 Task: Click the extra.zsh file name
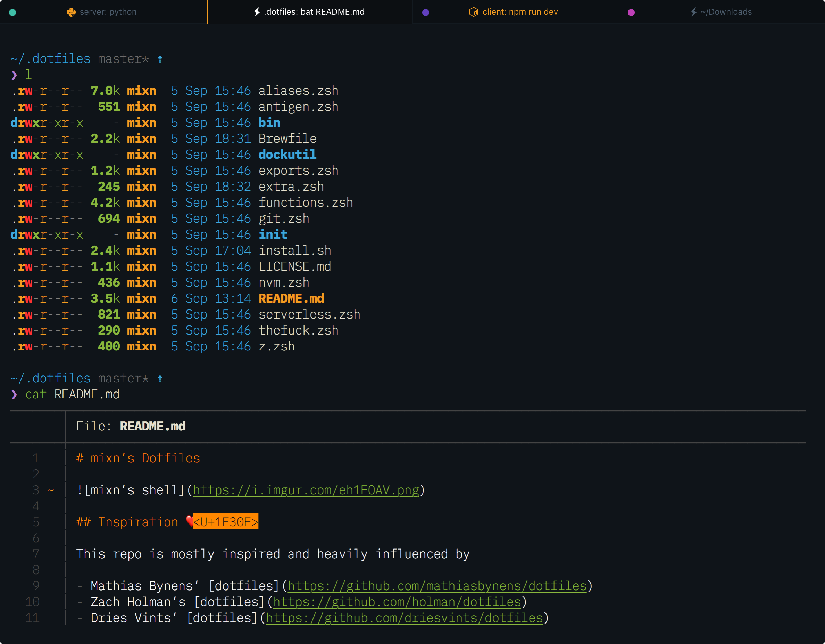click(291, 187)
